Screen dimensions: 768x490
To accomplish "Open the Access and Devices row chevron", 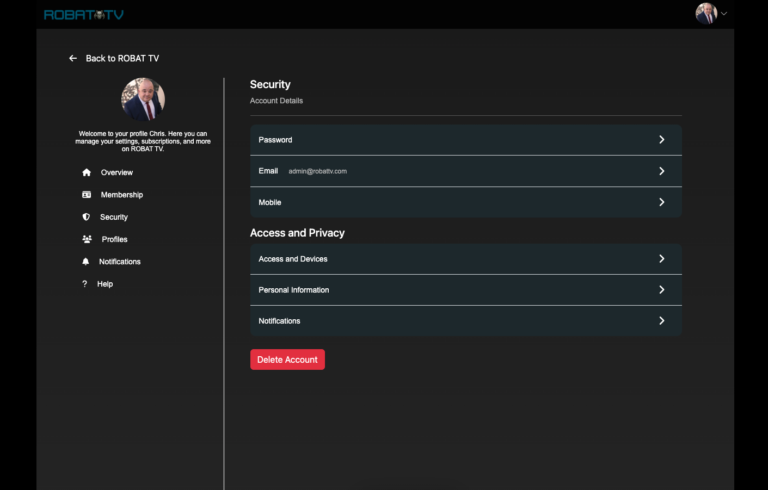I will click(x=662, y=259).
